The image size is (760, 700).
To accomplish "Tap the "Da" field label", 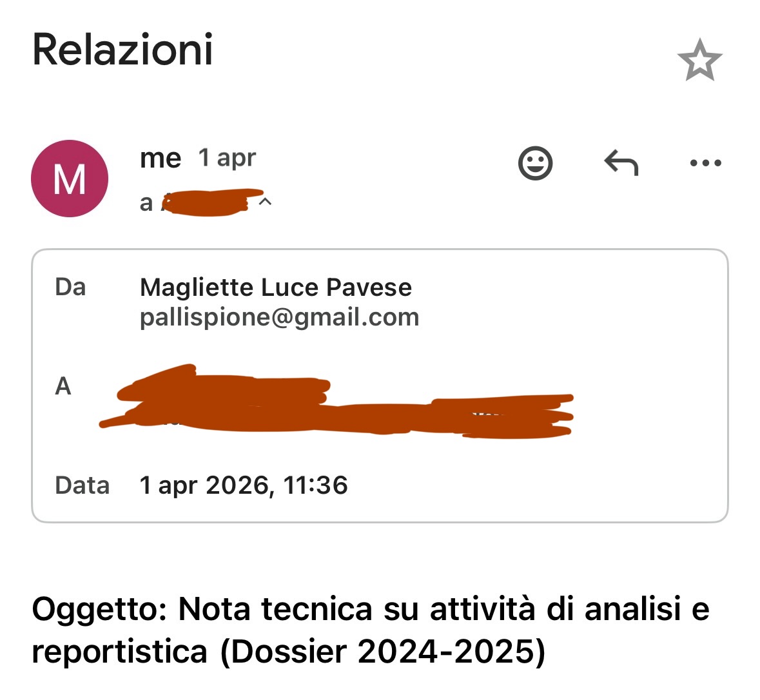I will (x=70, y=287).
